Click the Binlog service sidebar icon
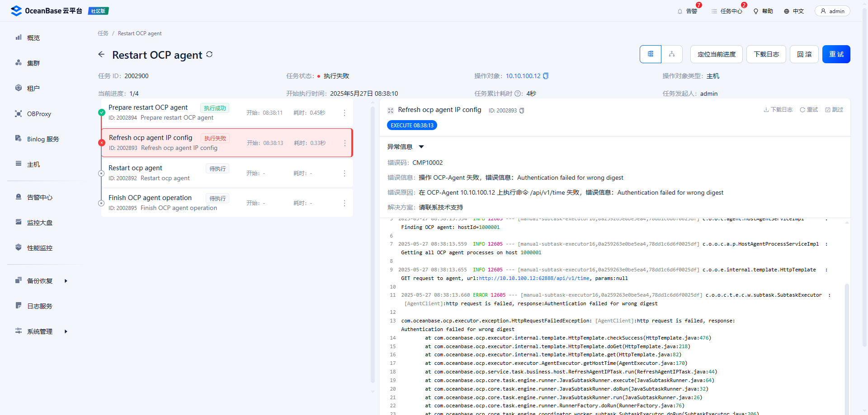Image resolution: width=868 pixels, height=415 pixels. point(19,138)
